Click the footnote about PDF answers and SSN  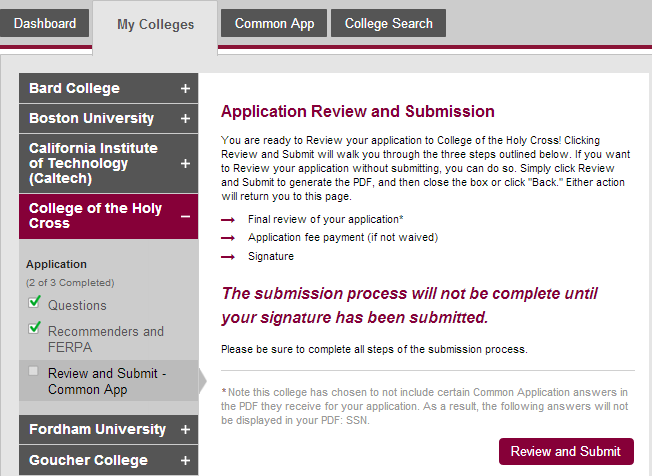click(x=425, y=406)
